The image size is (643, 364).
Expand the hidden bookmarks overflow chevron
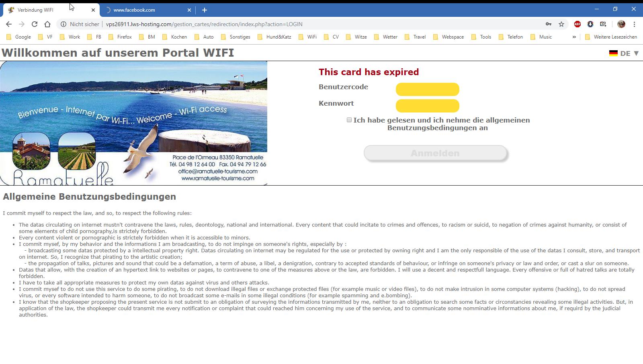point(574,37)
